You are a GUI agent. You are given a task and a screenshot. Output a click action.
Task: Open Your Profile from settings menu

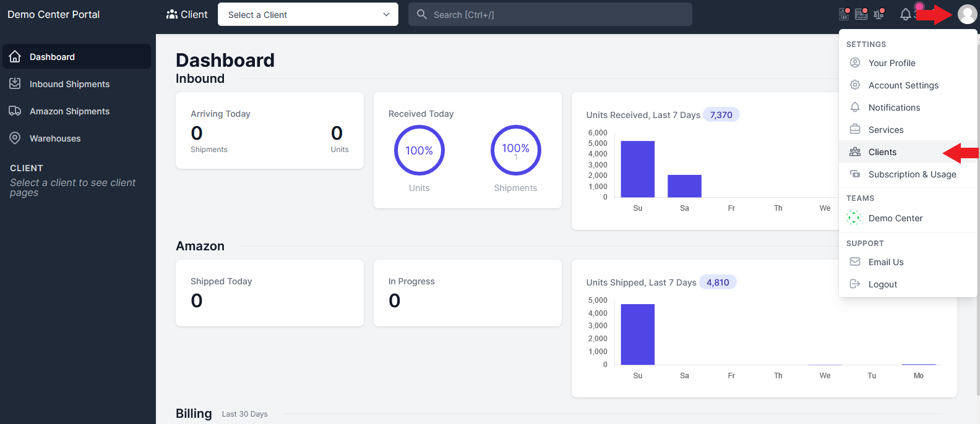pyautogui.click(x=907, y=62)
